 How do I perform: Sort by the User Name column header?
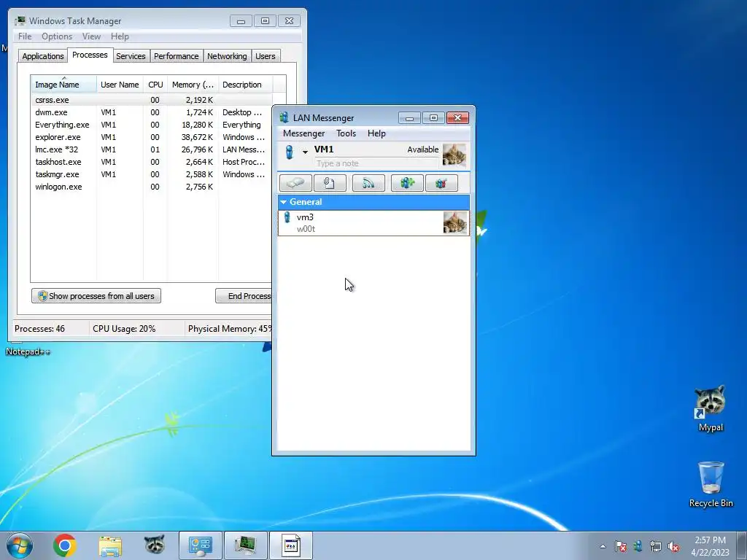tap(120, 85)
